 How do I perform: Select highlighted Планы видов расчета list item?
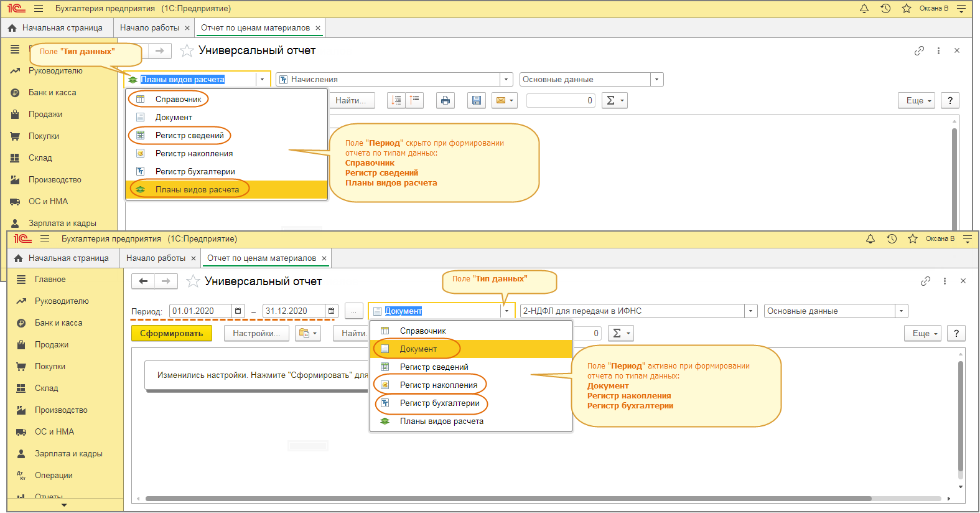coord(197,190)
